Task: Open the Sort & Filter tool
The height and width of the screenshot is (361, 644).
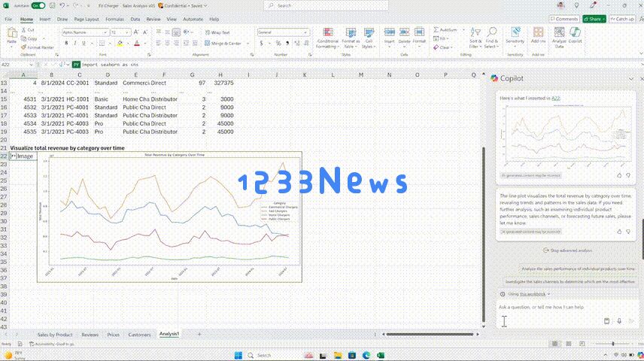Action: (475, 38)
